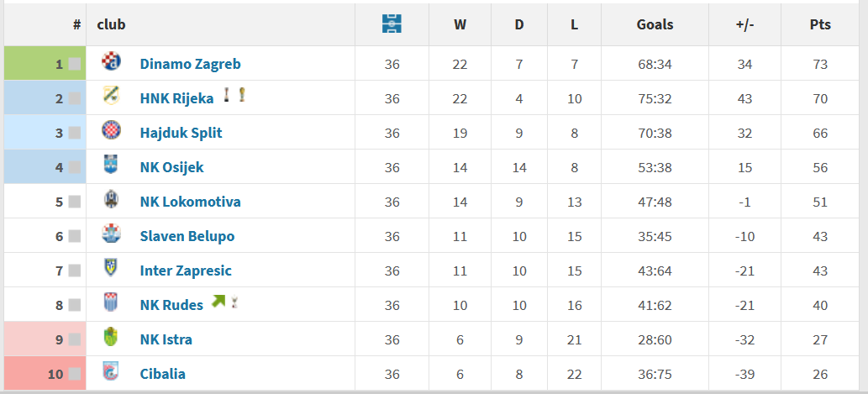Screen dimensions: 868x394
Task: Click the green first-place rank cell
Action: point(45,64)
